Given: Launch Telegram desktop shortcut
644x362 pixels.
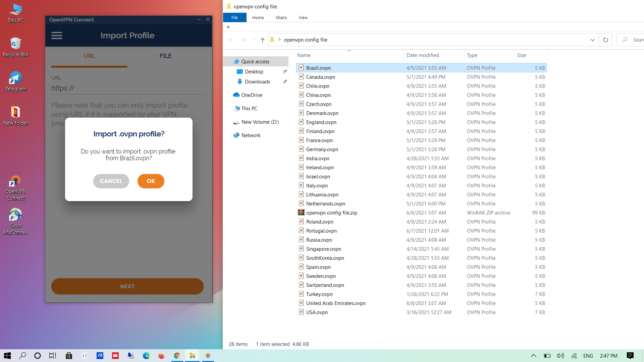Looking at the screenshot, I should coord(15,81).
